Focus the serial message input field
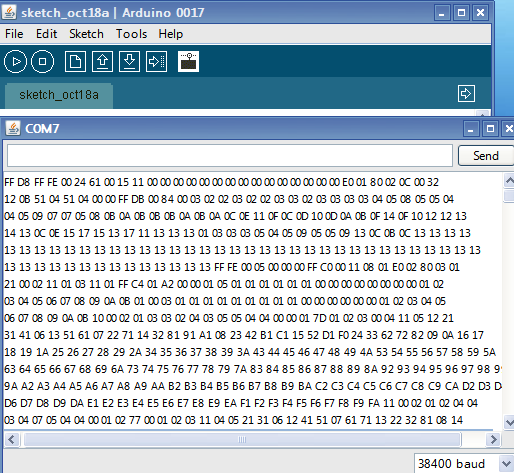Image resolution: width=514 pixels, height=473 pixels. [x=230, y=156]
